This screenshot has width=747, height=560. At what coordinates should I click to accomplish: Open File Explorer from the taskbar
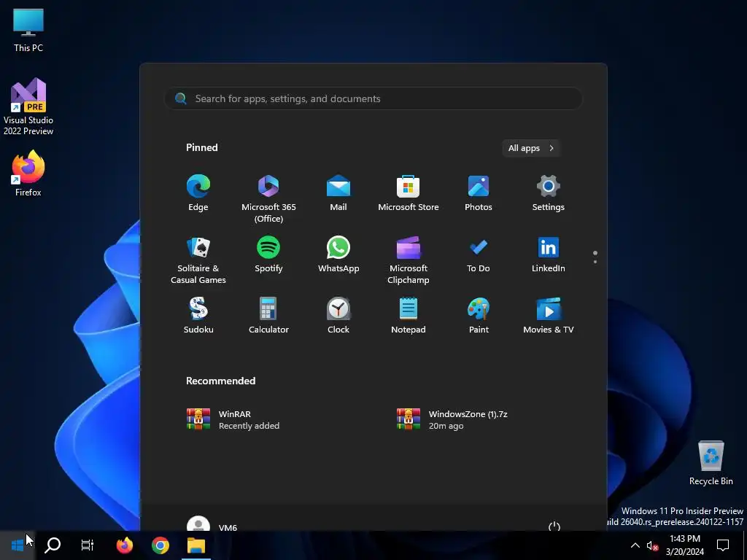coord(196,545)
